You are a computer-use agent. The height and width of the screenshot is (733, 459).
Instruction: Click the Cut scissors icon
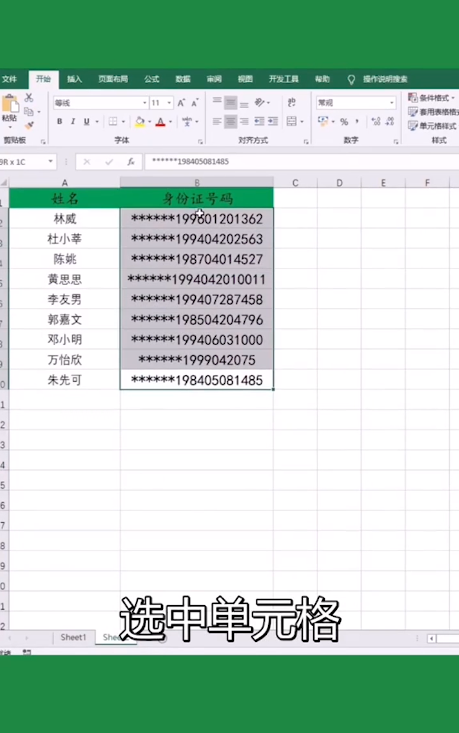[x=29, y=98]
